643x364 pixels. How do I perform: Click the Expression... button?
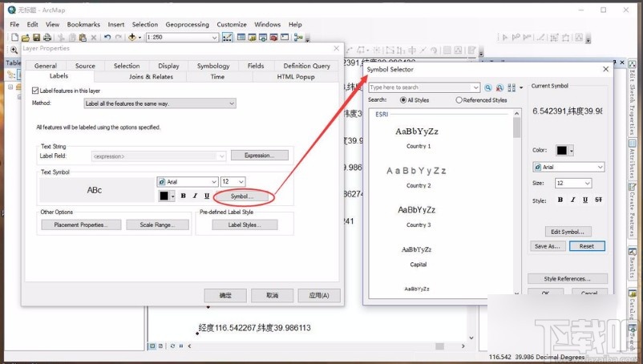pyautogui.click(x=260, y=156)
